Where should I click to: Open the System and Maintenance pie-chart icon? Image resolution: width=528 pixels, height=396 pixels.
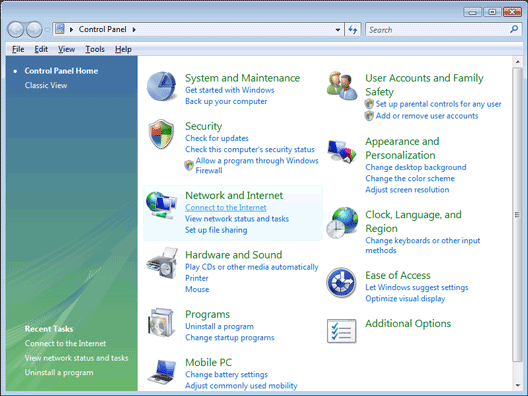pos(162,86)
